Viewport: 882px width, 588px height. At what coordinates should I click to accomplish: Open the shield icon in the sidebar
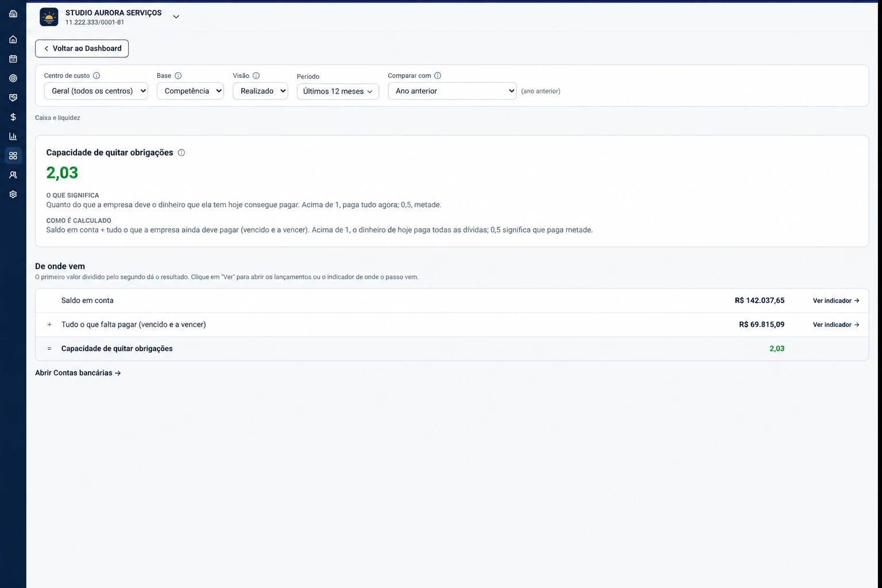pyautogui.click(x=13, y=98)
